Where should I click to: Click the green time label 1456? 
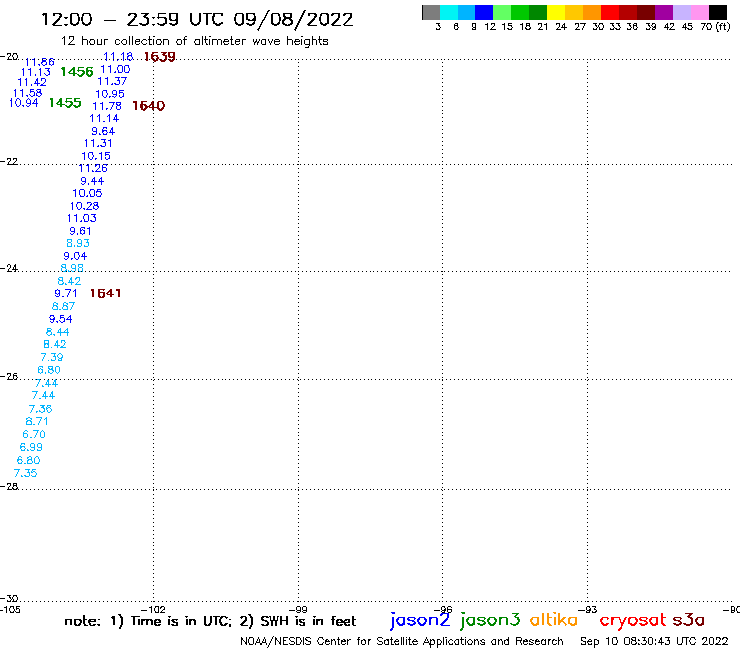pos(77,72)
